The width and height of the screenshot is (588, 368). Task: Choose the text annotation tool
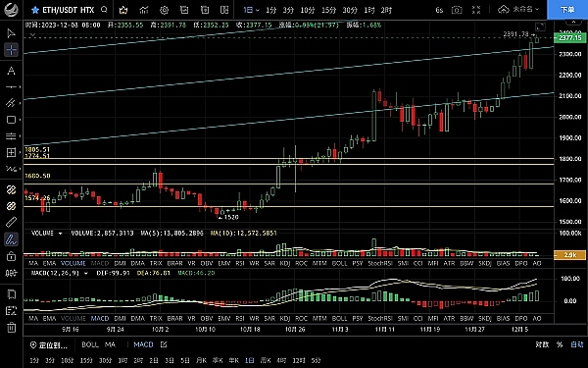click(x=11, y=71)
